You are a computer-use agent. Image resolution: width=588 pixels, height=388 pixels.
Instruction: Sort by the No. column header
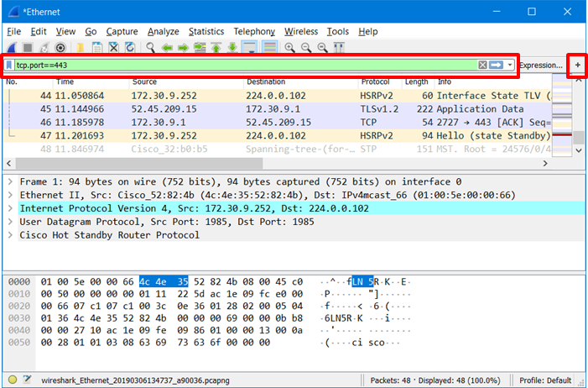pos(29,81)
